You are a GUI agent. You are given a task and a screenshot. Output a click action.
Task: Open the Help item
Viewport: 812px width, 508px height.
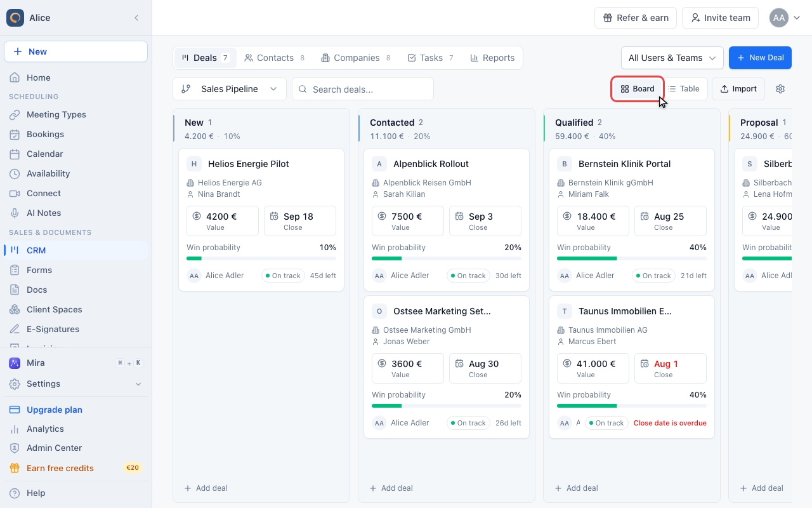tap(76, 493)
